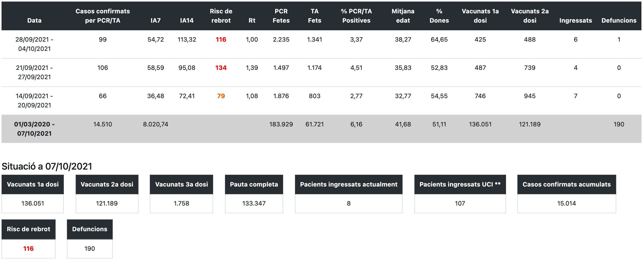The width and height of the screenshot is (644, 260).
Task: Select the 'Pacients ingressats UCI **' card header
Action: coord(460,184)
